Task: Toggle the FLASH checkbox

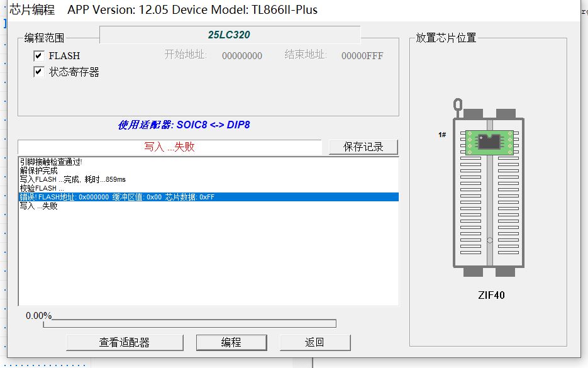Action: (x=39, y=56)
